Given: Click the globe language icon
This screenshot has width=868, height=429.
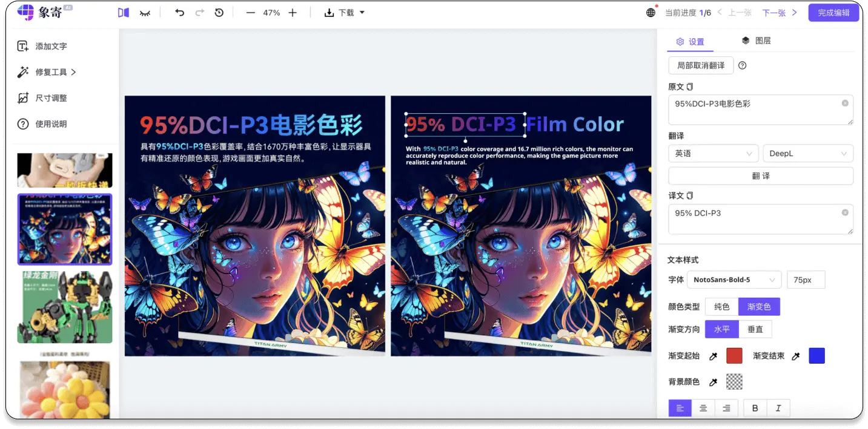Looking at the screenshot, I should tap(651, 13).
